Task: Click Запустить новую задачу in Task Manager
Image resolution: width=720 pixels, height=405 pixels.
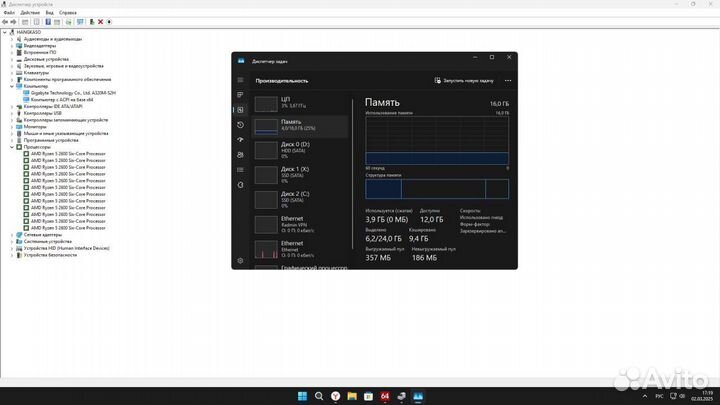Action: click(464, 80)
